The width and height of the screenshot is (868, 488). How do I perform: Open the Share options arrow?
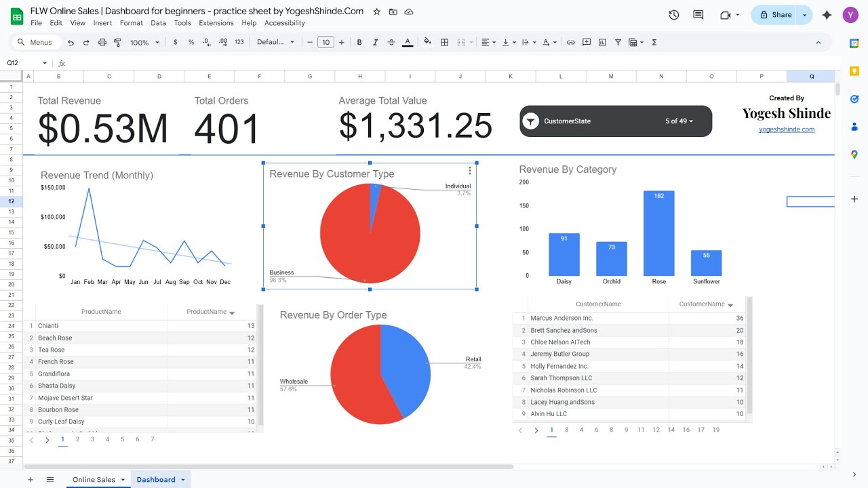coord(805,15)
